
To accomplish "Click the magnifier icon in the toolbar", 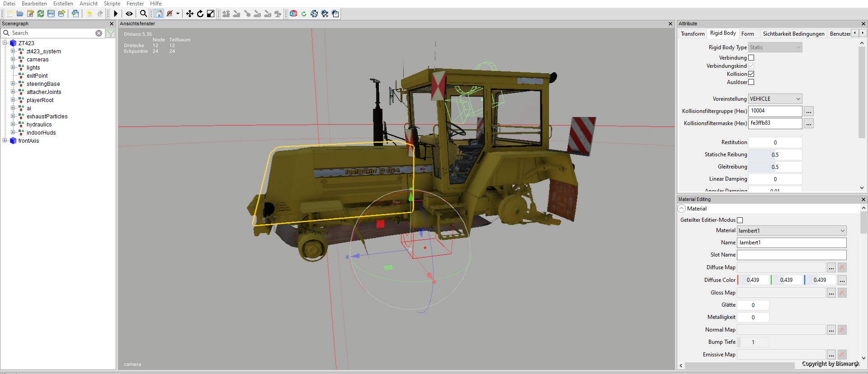I will tap(143, 14).
